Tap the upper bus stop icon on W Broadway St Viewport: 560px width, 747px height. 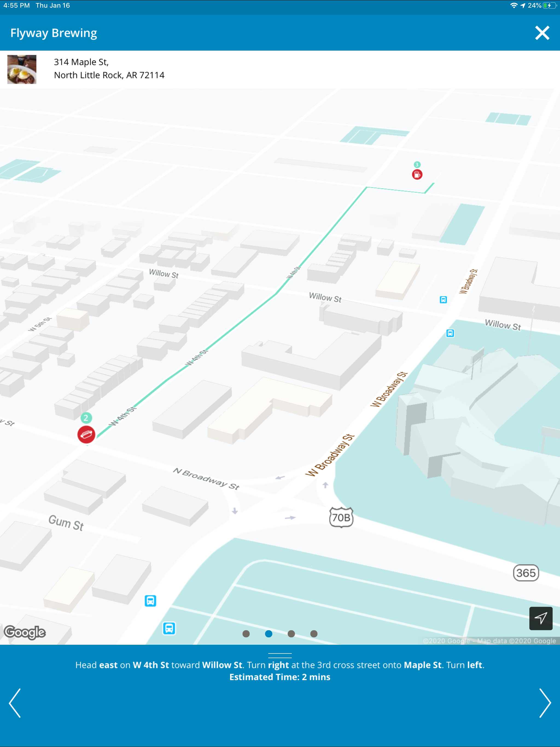(443, 300)
